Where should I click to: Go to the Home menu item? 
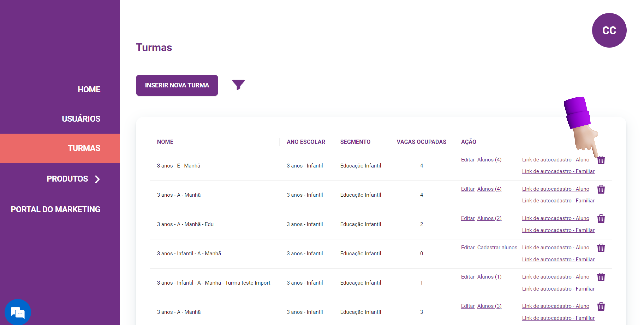click(89, 89)
